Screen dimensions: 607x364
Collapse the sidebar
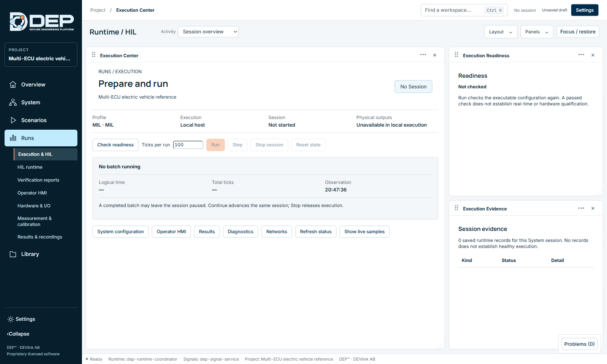coord(18,334)
